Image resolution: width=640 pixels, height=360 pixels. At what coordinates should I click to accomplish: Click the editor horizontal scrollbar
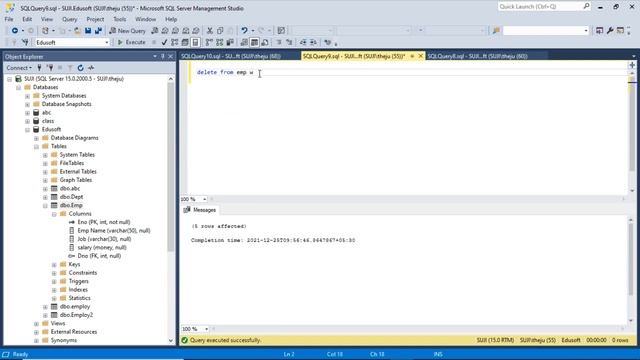coord(418,199)
